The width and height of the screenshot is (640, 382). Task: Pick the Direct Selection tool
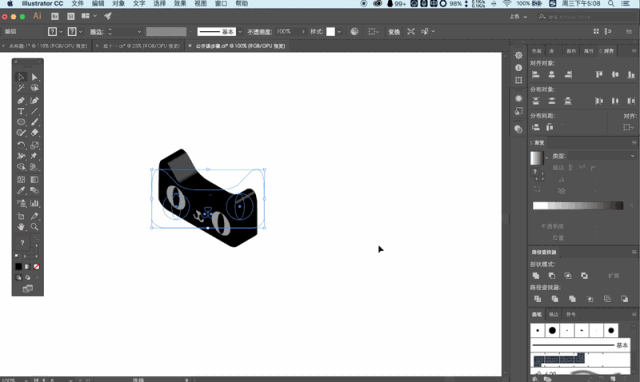pyautogui.click(x=35, y=77)
